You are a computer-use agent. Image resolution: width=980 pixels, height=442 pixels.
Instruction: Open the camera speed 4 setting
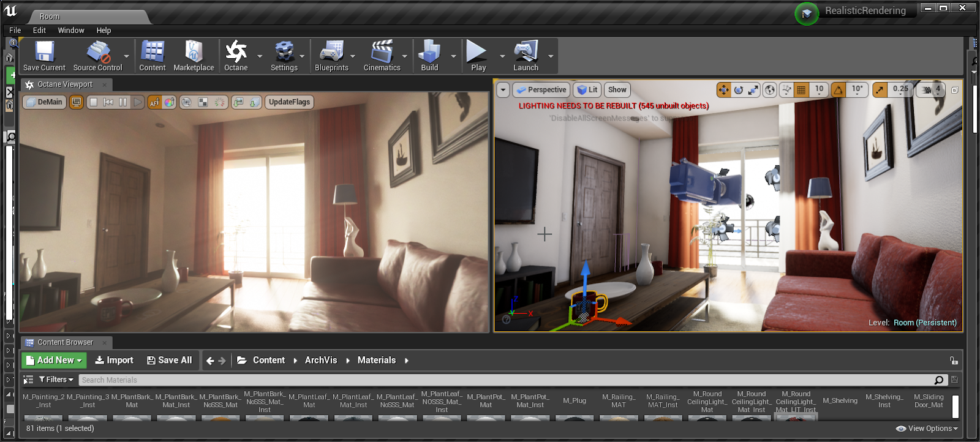coord(931,90)
